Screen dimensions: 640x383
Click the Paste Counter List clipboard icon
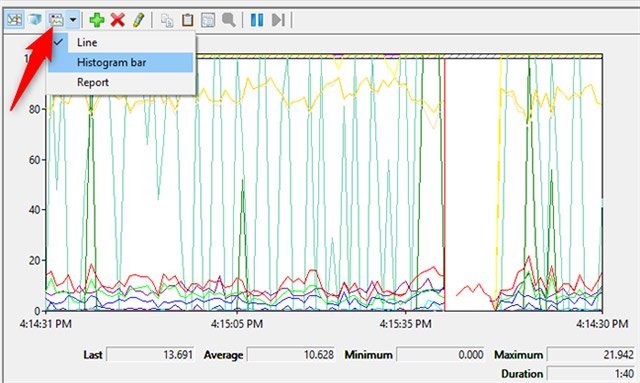pyautogui.click(x=187, y=20)
